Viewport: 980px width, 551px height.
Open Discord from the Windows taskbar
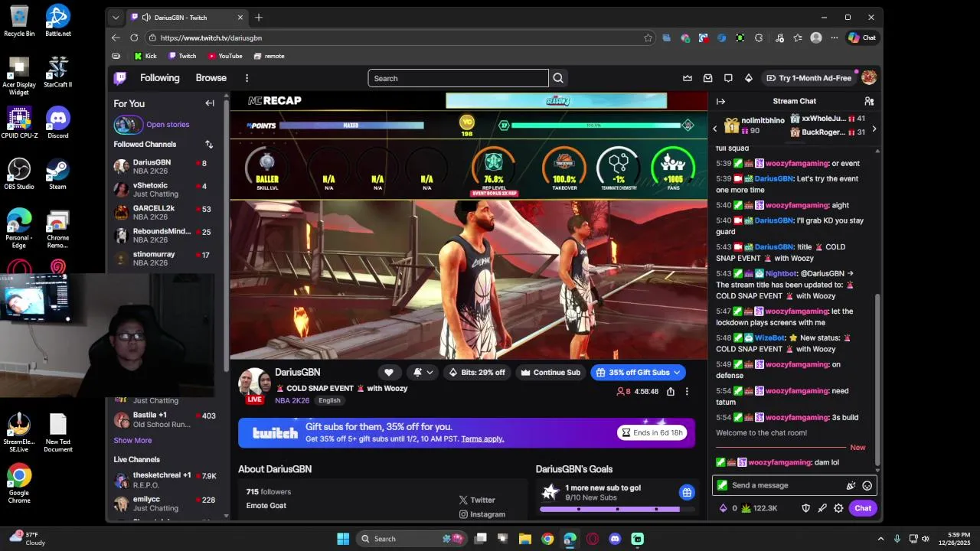(x=615, y=539)
